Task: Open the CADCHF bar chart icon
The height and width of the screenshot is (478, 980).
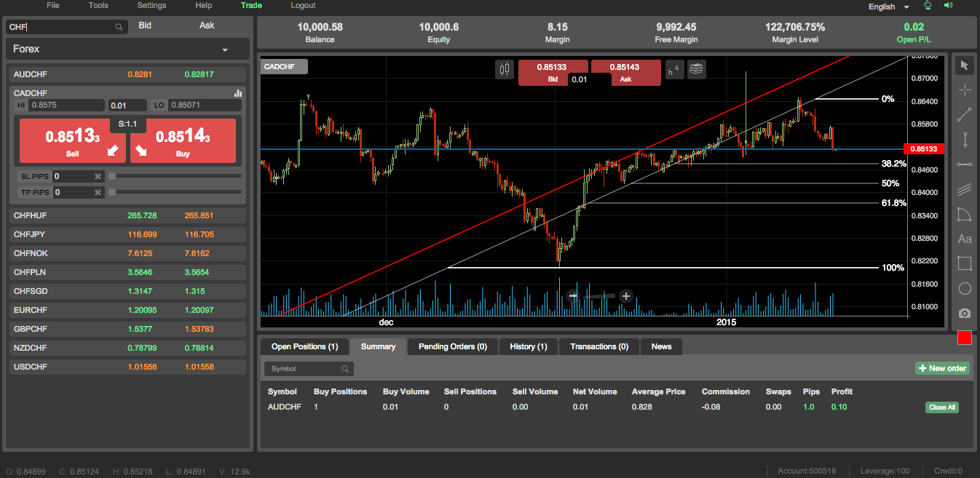Action: [238, 93]
